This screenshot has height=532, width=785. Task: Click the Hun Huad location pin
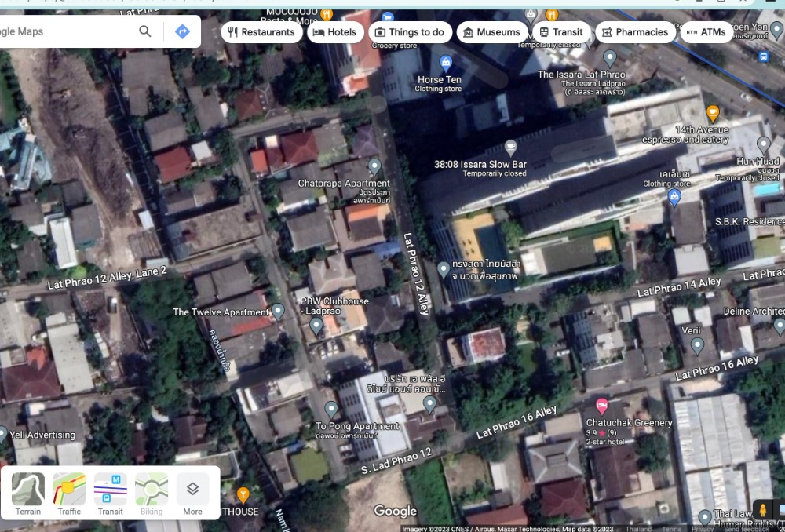[764, 145]
